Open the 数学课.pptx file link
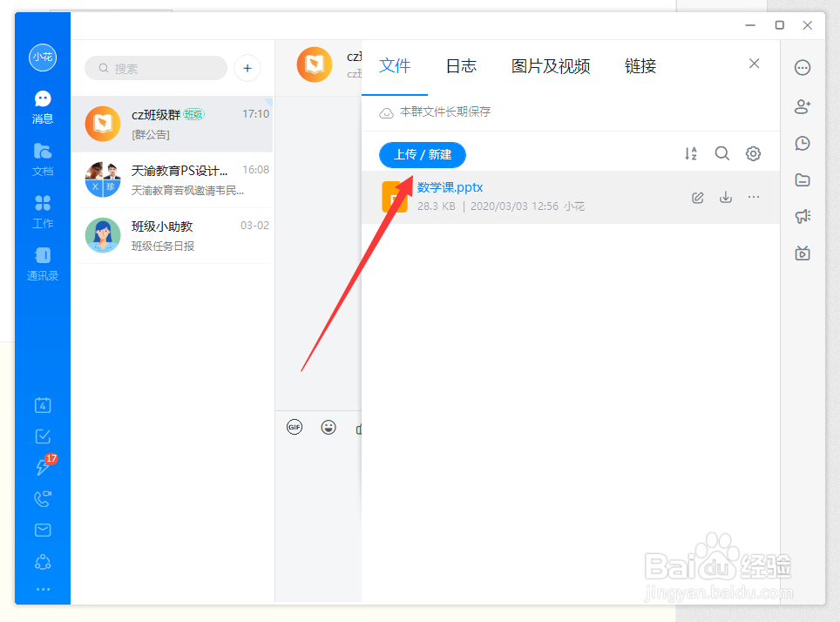The width and height of the screenshot is (840, 622). click(x=450, y=186)
